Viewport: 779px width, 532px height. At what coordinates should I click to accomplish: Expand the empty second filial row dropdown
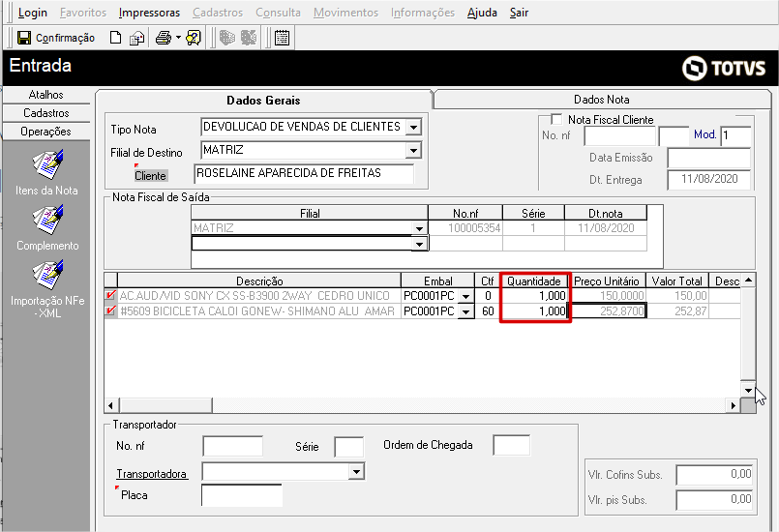click(420, 244)
